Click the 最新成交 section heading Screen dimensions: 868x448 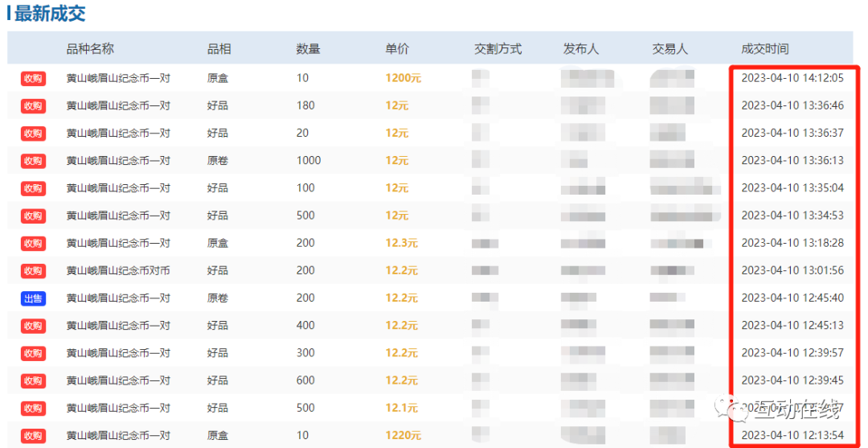49,14
